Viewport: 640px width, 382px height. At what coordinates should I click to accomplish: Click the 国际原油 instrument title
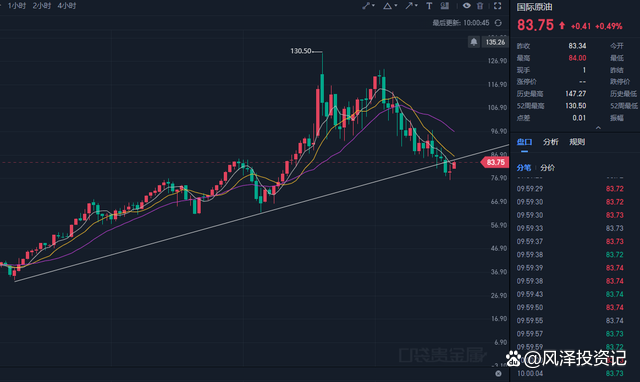tap(534, 7)
